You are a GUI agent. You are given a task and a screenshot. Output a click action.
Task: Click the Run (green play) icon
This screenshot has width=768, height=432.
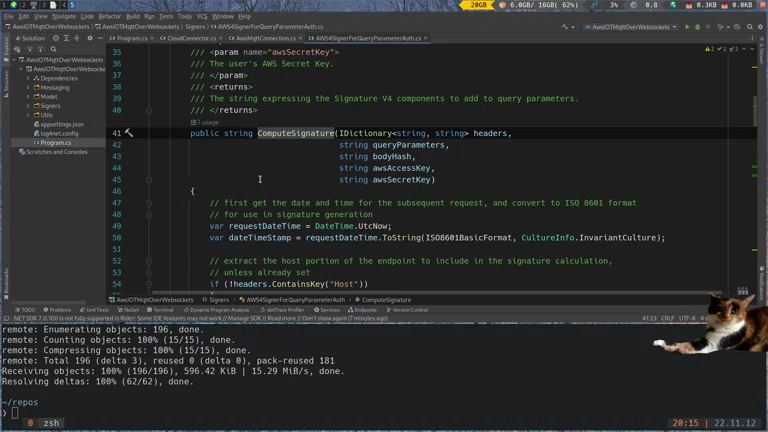[x=687, y=27]
